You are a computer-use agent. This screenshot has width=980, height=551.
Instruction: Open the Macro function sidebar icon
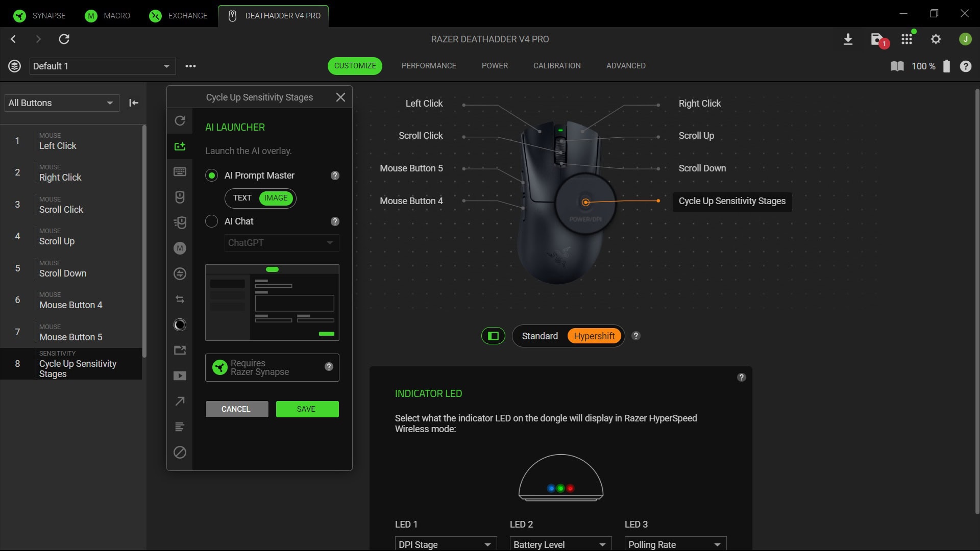(180, 248)
